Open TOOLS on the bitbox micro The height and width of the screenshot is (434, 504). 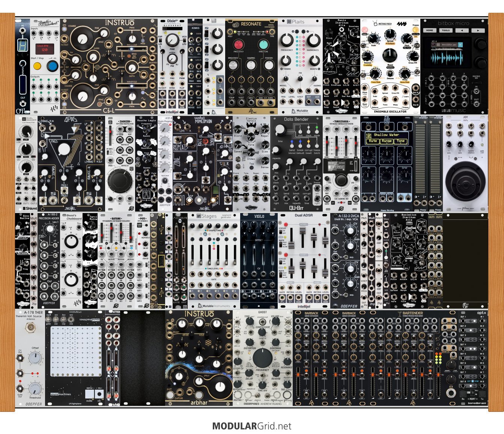coord(446,30)
